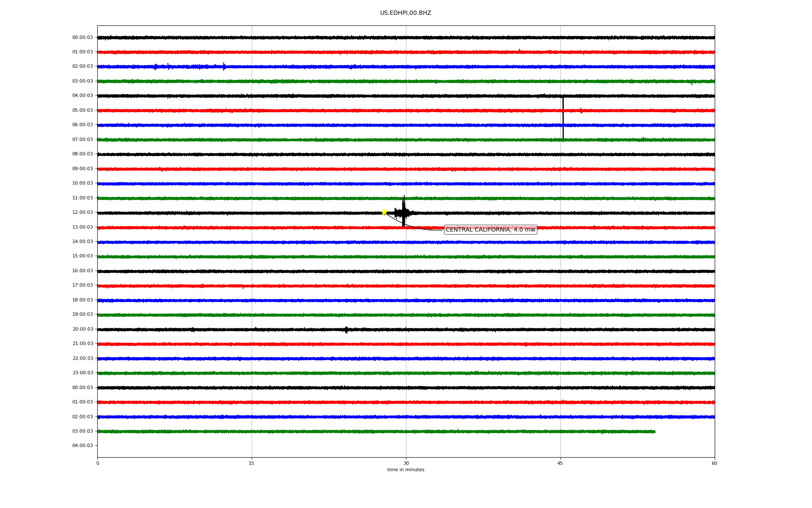The width and height of the screenshot is (812, 508).
Task: Click the tall black vertical spike near 45 minutes
Action: [563, 119]
